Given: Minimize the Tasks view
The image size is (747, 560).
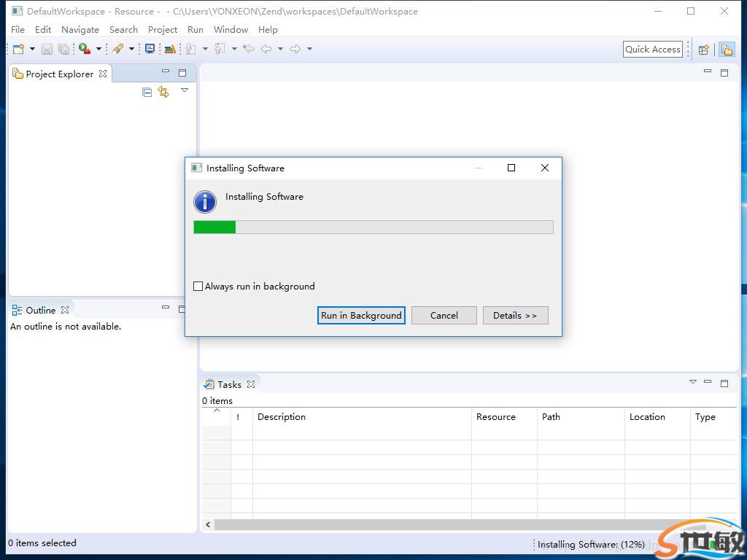Looking at the screenshot, I should 708,382.
